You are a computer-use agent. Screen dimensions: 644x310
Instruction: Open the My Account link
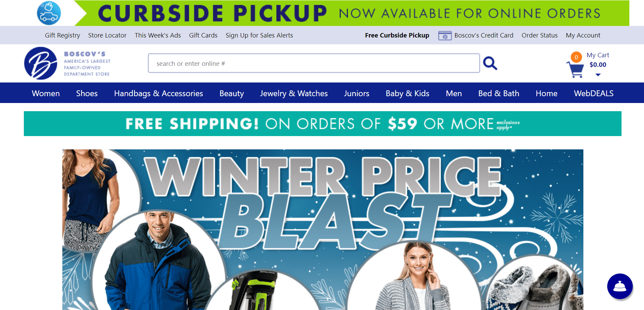tap(583, 35)
